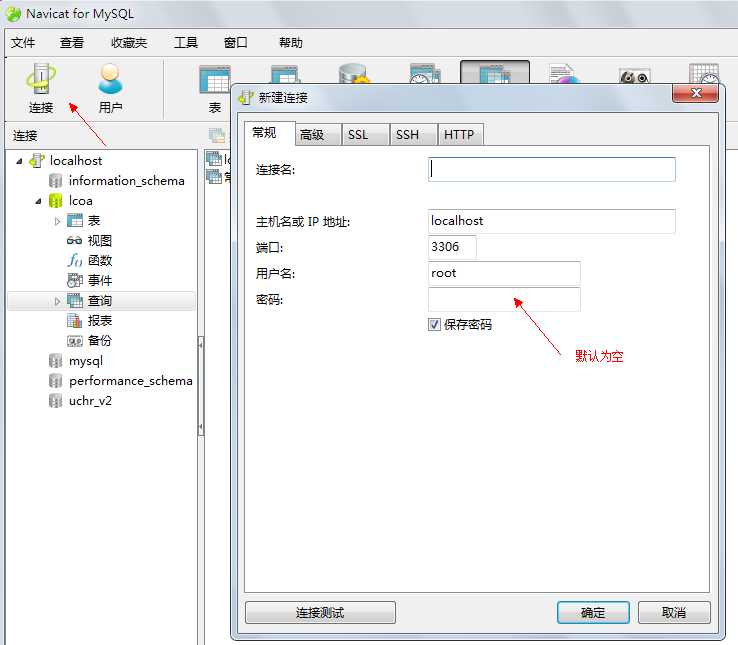Click the Navicat logo in title bar

[x=13, y=14]
